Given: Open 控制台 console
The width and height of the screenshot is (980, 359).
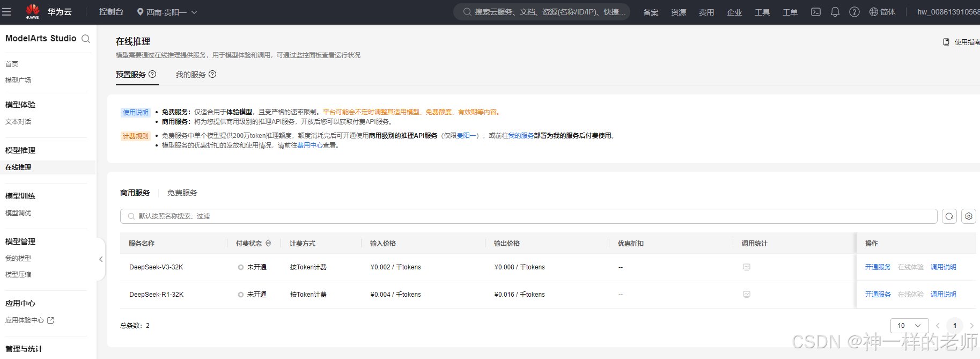Looking at the screenshot, I should (111, 12).
